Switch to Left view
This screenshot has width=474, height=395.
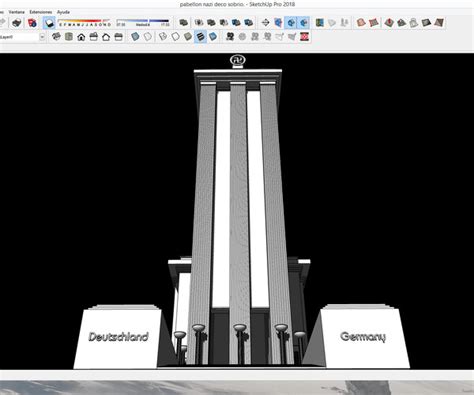pyautogui.click(x=119, y=37)
